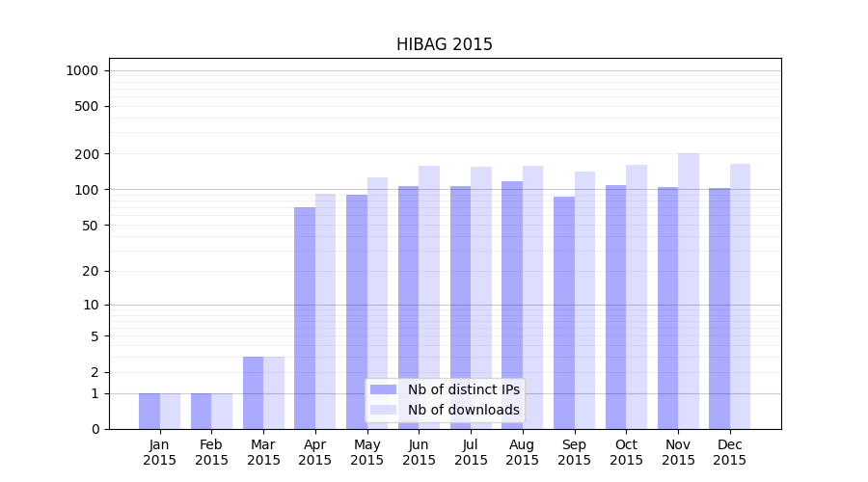Click the 'Jan 2015' x-axis label
This screenshot has height=482, width=868.
pyautogui.click(x=160, y=452)
